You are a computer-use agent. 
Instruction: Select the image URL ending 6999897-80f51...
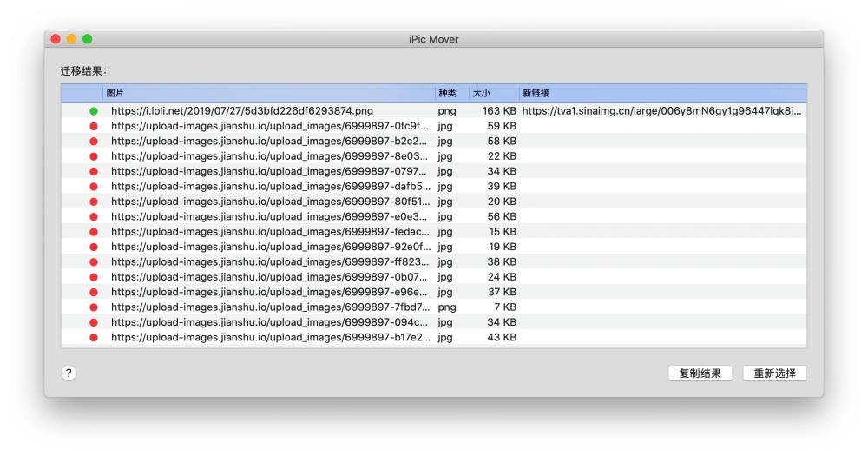(271, 202)
